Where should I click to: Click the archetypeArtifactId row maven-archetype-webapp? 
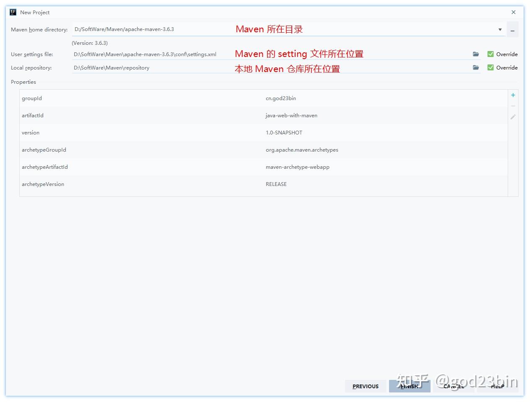[298, 167]
